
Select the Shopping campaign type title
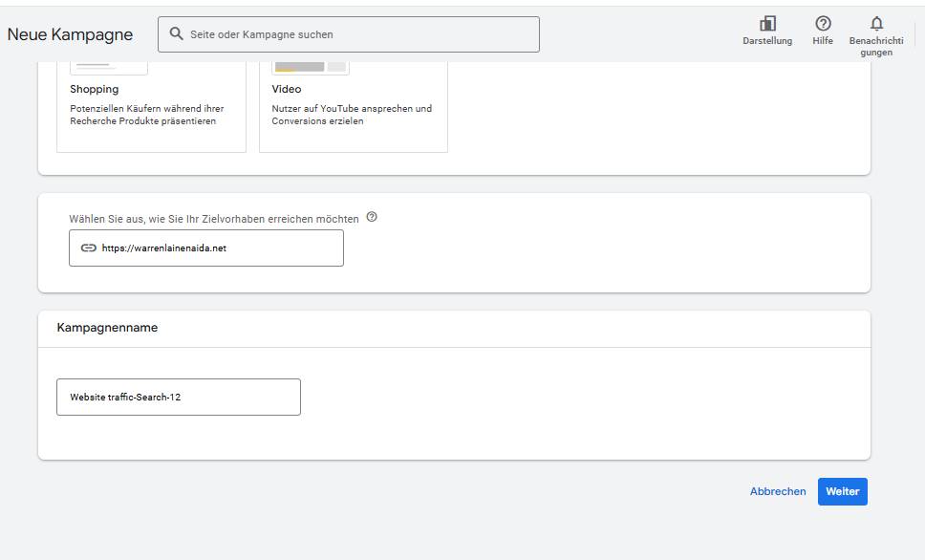(95, 89)
